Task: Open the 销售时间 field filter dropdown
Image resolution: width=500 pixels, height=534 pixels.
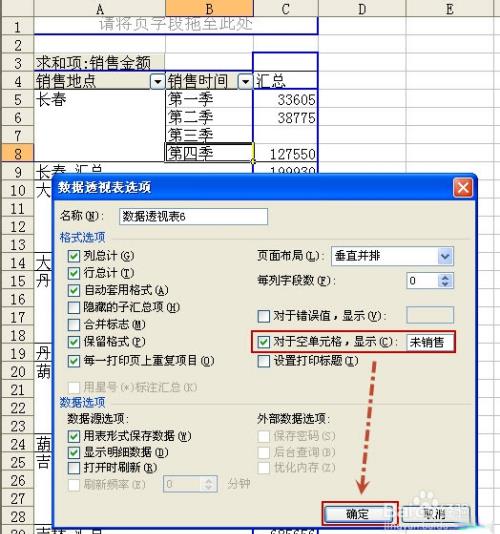Action: pyautogui.click(x=245, y=82)
